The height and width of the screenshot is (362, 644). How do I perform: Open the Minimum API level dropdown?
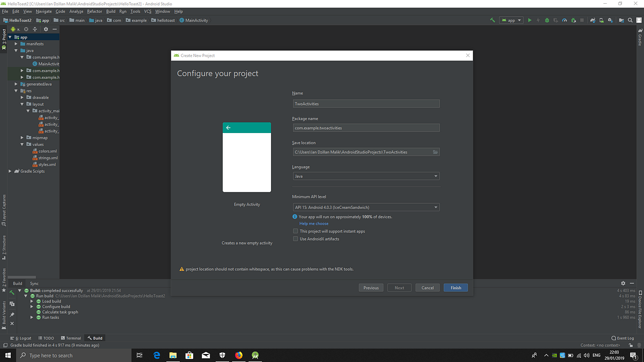(x=436, y=207)
